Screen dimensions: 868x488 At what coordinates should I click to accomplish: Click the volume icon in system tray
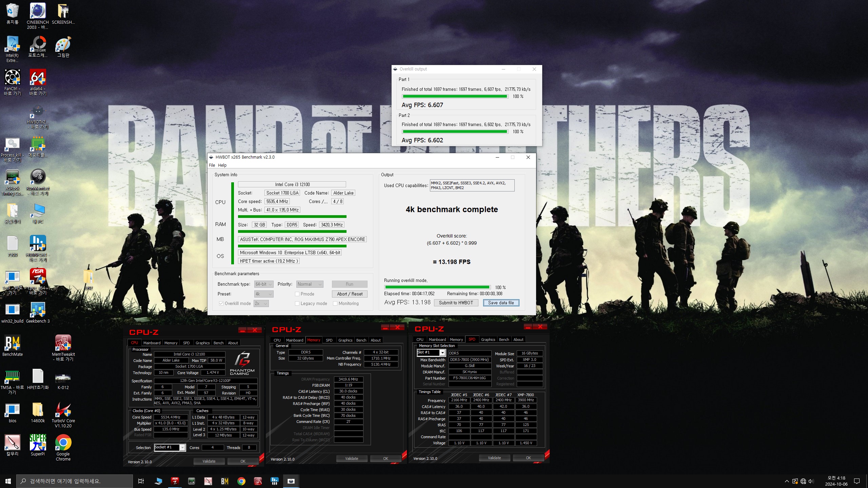pos(811,481)
